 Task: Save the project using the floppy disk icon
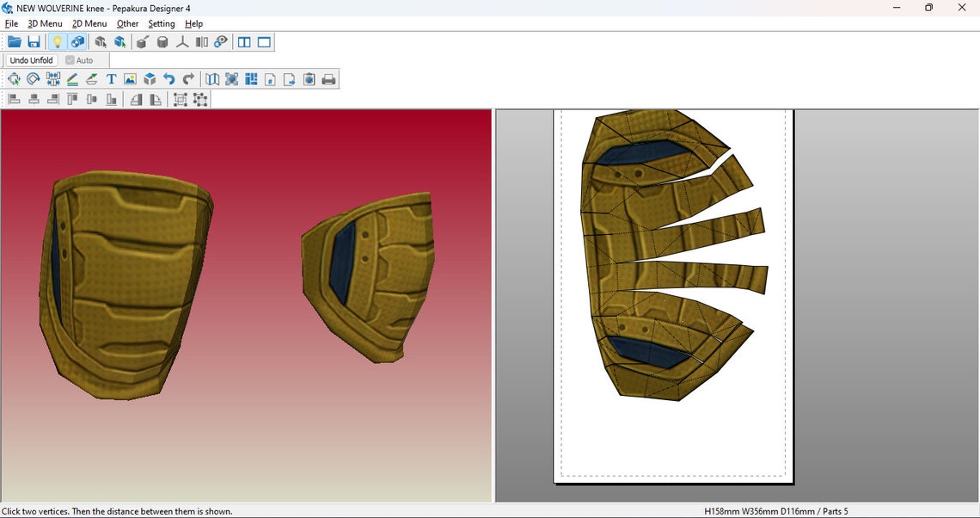34,41
